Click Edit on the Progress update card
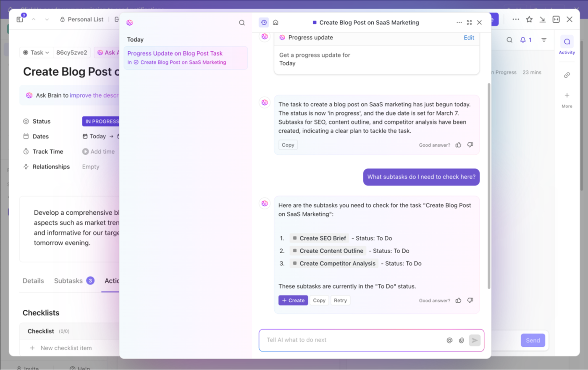The image size is (588, 370). [469, 37]
